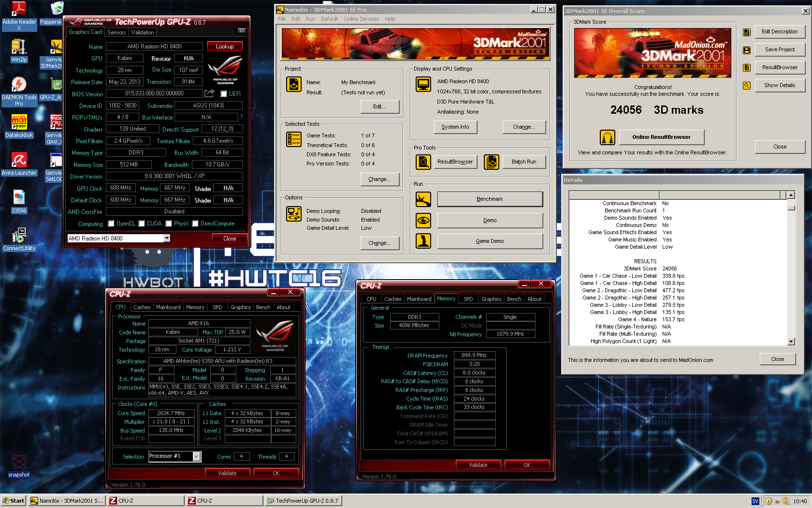Click the Lookup button in GPU-Z
The image size is (812, 508).
point(225,46)
